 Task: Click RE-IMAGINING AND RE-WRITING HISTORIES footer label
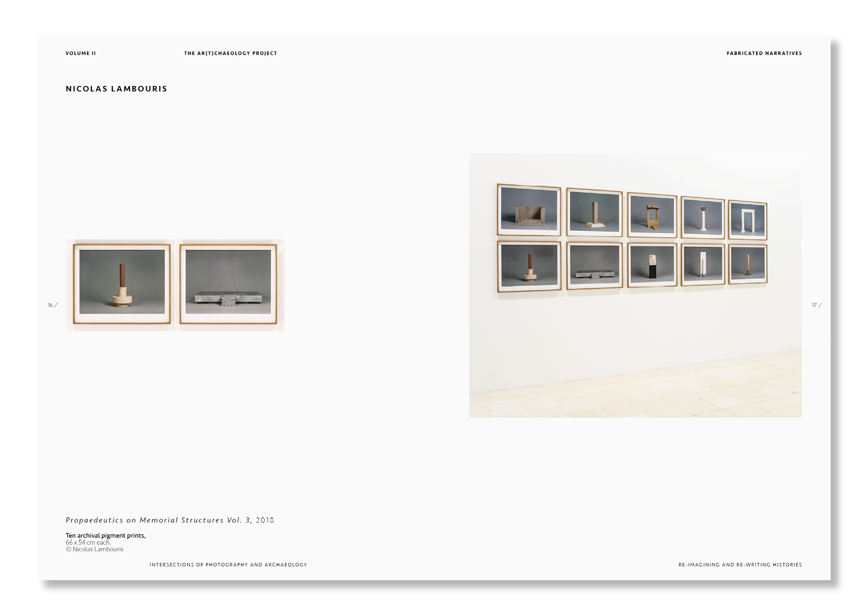740,565
